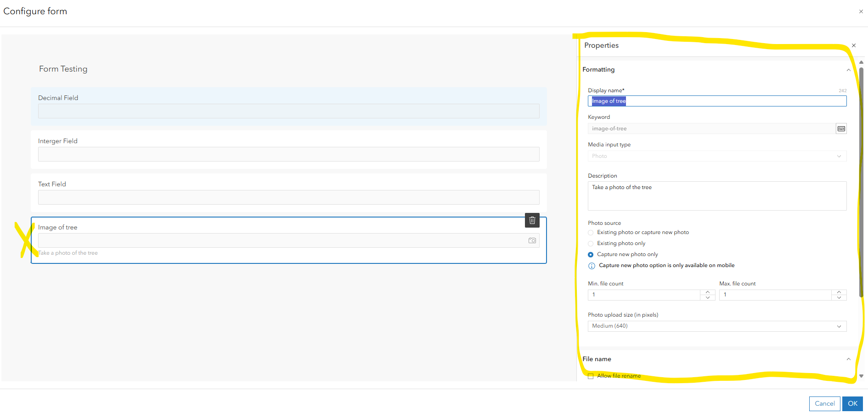The image size is (868, 413).
Task: Select the Existing photo only option
Action: (x=591, y=243)
